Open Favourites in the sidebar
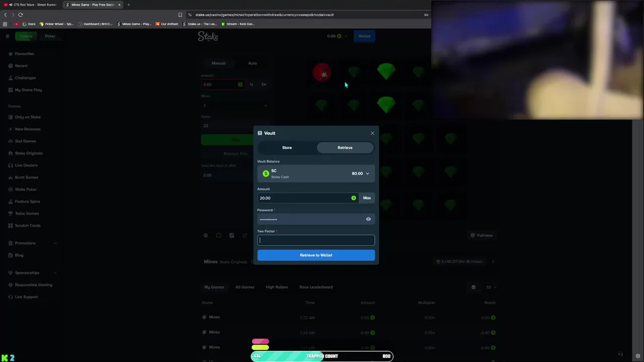This screenshot has height=362, width=644. click(x=24, y=54)
